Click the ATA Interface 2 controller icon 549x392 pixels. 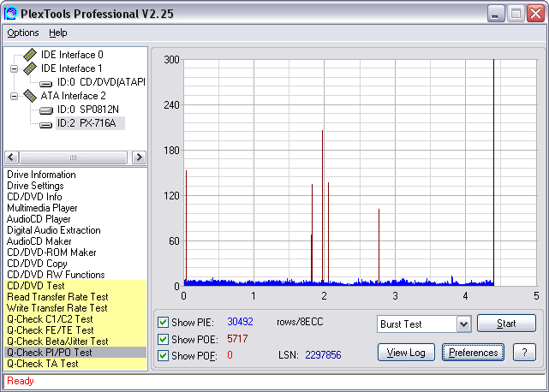30,96
